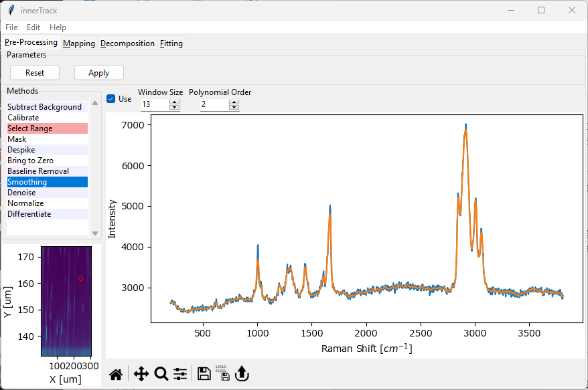Decrease Polynomial Order with down arrow

(x=234, y=108)
